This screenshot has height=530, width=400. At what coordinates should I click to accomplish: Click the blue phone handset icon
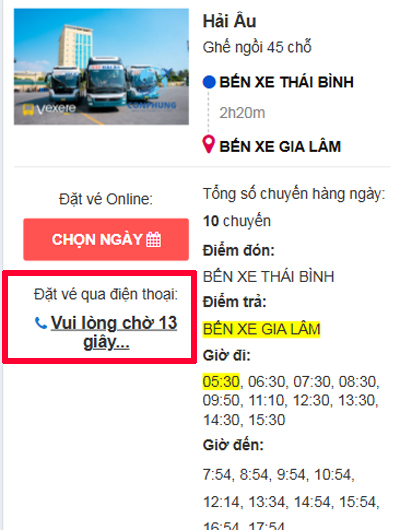[x=41, y=323]
